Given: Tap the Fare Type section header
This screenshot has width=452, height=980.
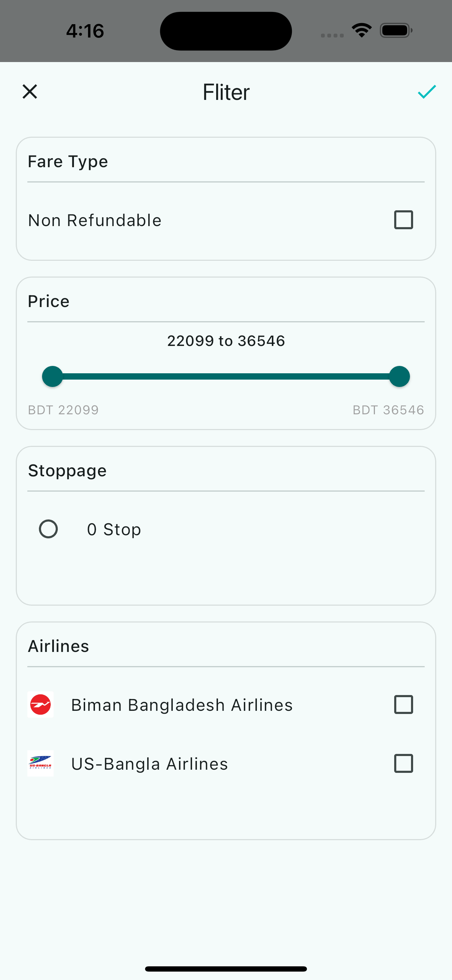Looking at the screenshot, I should pyautogui.click(x=68, y=162).
